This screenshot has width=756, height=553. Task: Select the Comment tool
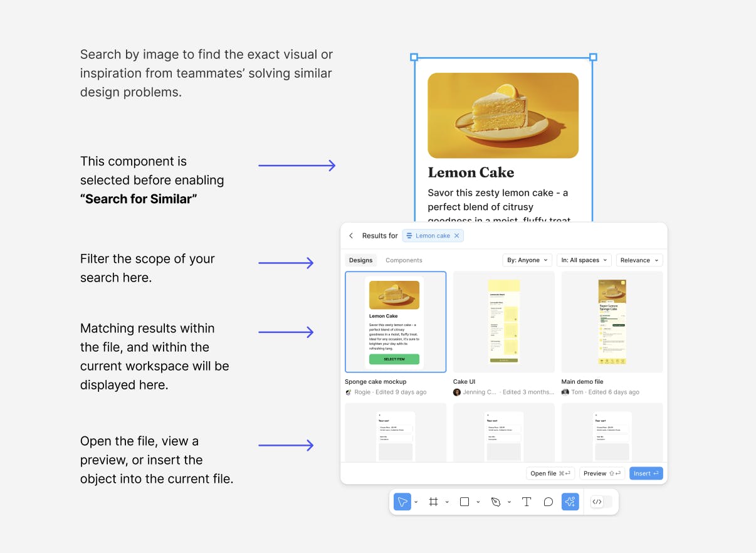click(549, 502)
